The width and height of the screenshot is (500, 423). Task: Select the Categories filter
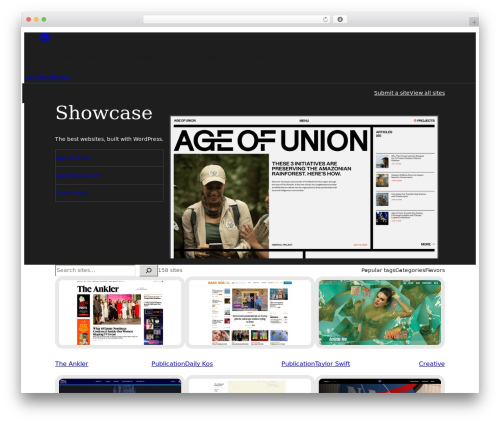[410, 270]
